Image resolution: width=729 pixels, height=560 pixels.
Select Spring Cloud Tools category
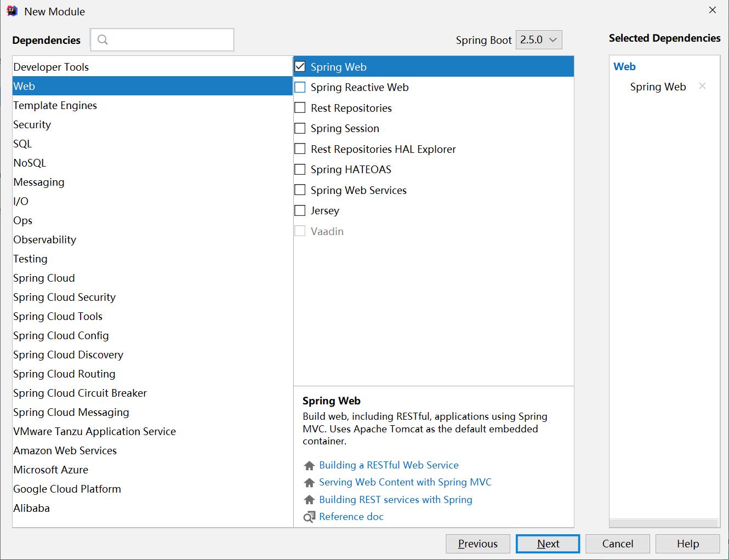152,316
